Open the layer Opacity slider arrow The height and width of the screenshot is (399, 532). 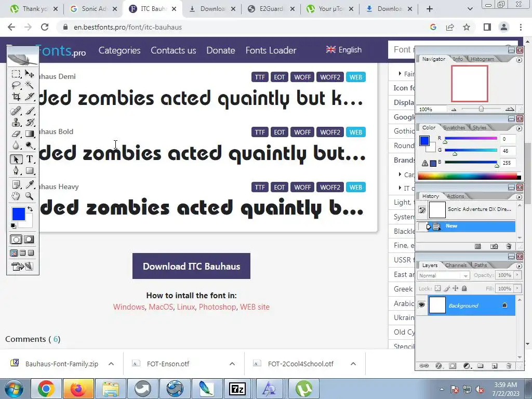coord(517,275)
